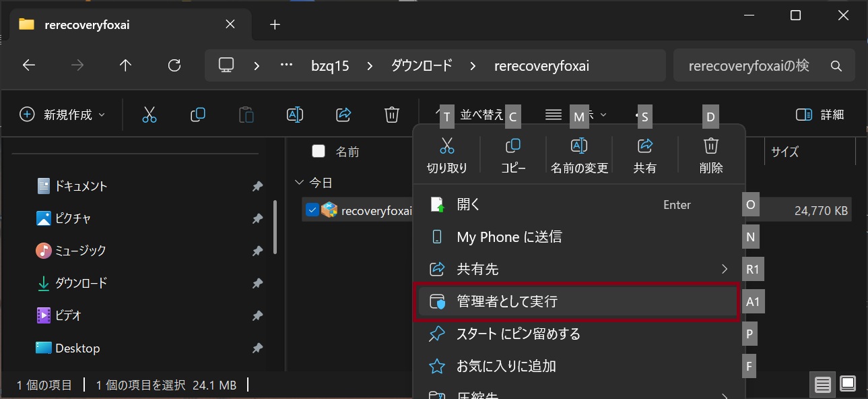
Task: Click 名前の変更 in the context menu
Action: coord(579,155)
